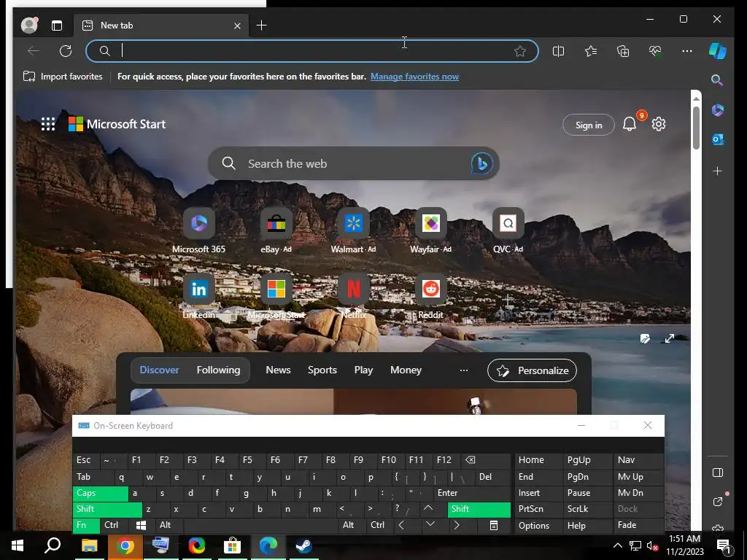Image resolution: width=747 pixels, height=560 pixels.
Task: Open the eBay quick link
Action: coord(276,231)
